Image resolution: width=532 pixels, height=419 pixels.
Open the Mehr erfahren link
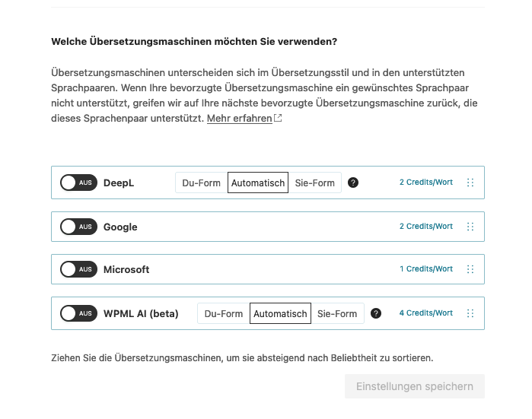(239, 119)
